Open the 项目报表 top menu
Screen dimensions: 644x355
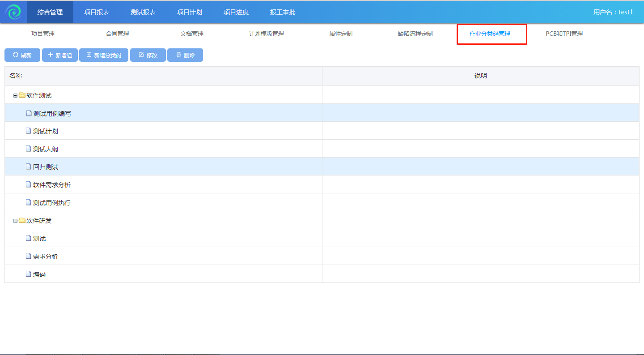point(97,12)
